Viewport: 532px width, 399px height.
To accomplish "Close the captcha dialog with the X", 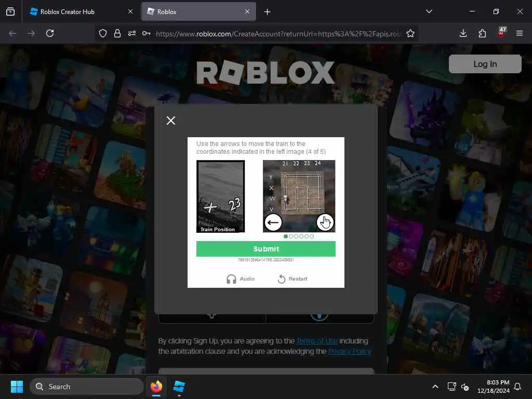I will coord(170,121).
